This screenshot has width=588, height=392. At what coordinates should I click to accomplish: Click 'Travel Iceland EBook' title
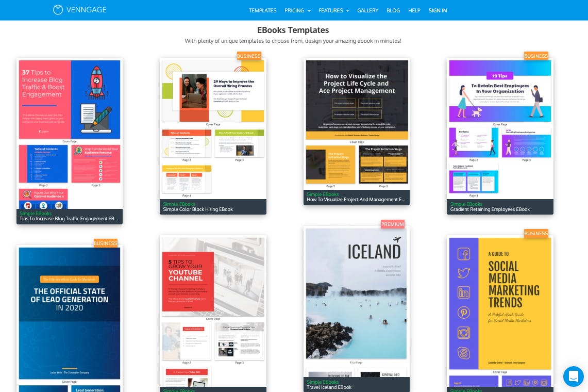(329, 387)
